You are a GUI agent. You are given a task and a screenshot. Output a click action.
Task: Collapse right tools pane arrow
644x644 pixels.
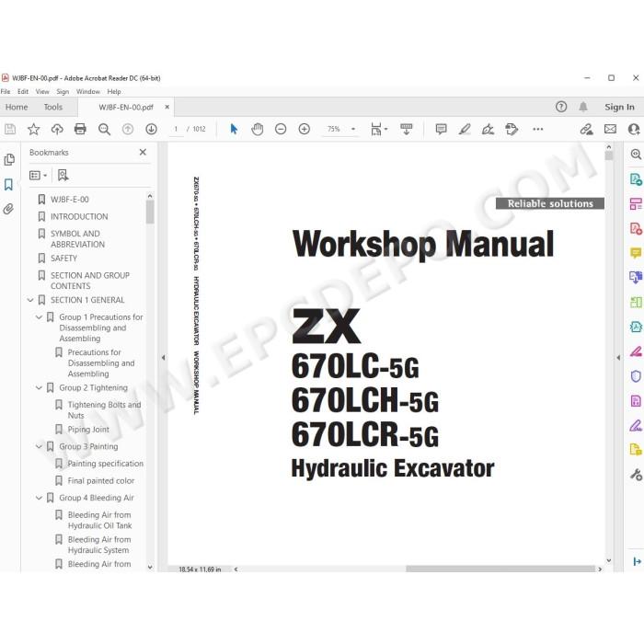618,358
